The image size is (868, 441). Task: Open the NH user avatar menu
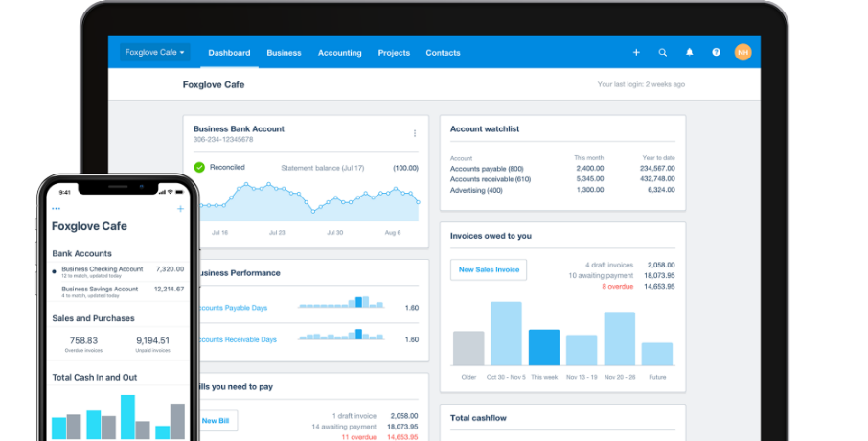click(x=742, y=53)
